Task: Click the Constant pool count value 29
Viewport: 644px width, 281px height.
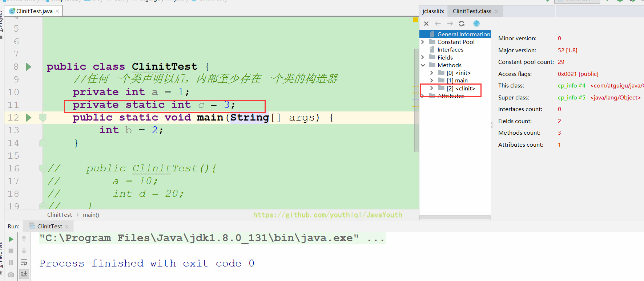Action: pyautogui.click(x=561, y=62)
